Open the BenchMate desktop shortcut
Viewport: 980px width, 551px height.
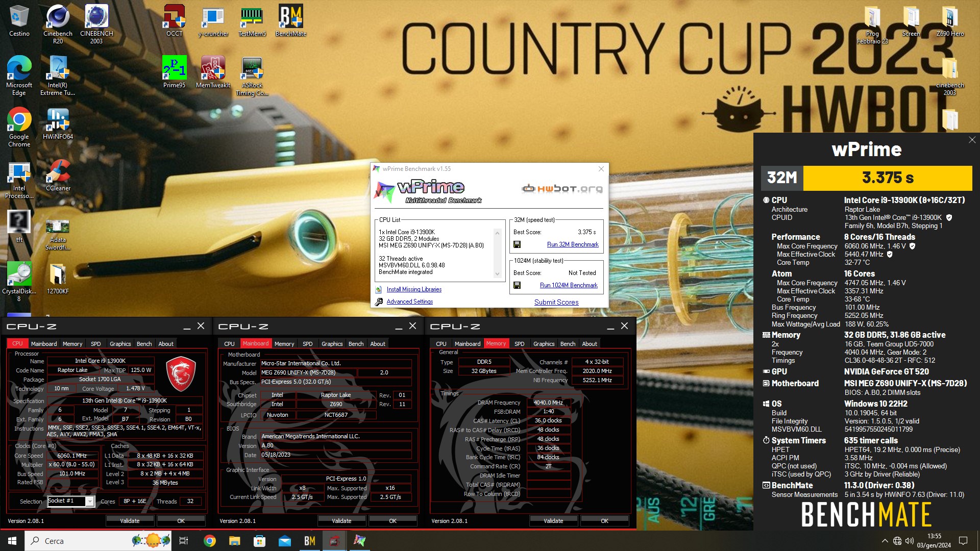pyautogui.click(x=290, y=20)
